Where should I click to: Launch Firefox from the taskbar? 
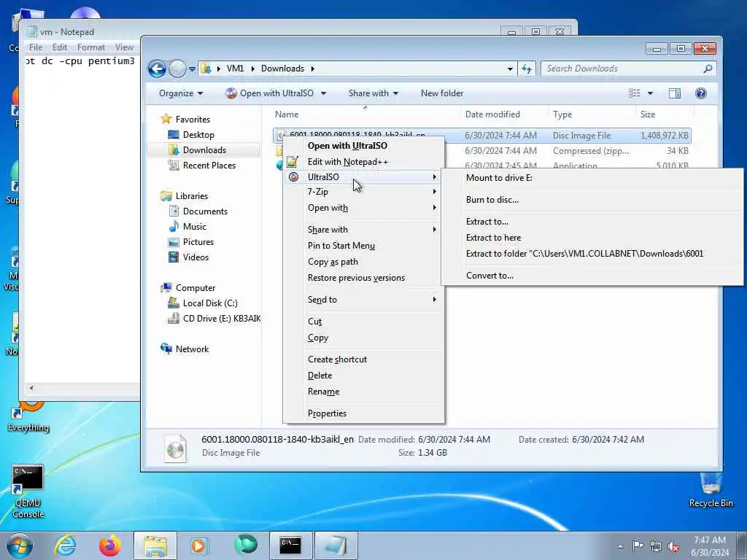[109, 545]
